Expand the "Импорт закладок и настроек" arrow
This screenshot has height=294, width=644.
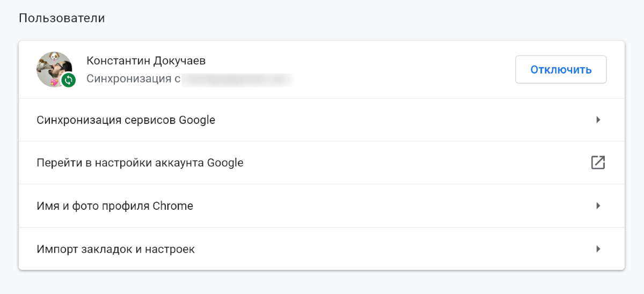(x=598, y=249)
